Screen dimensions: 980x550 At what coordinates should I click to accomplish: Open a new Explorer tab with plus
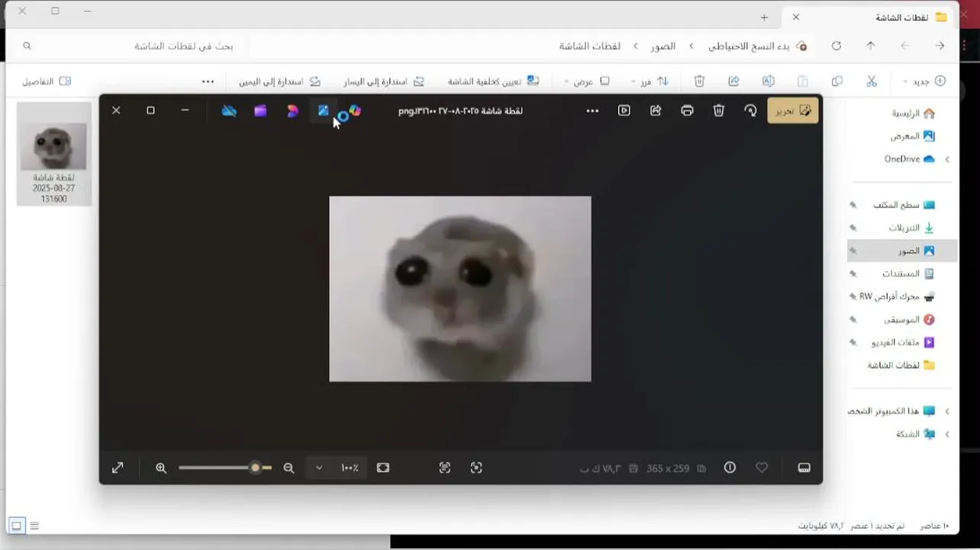click(764, 17)
